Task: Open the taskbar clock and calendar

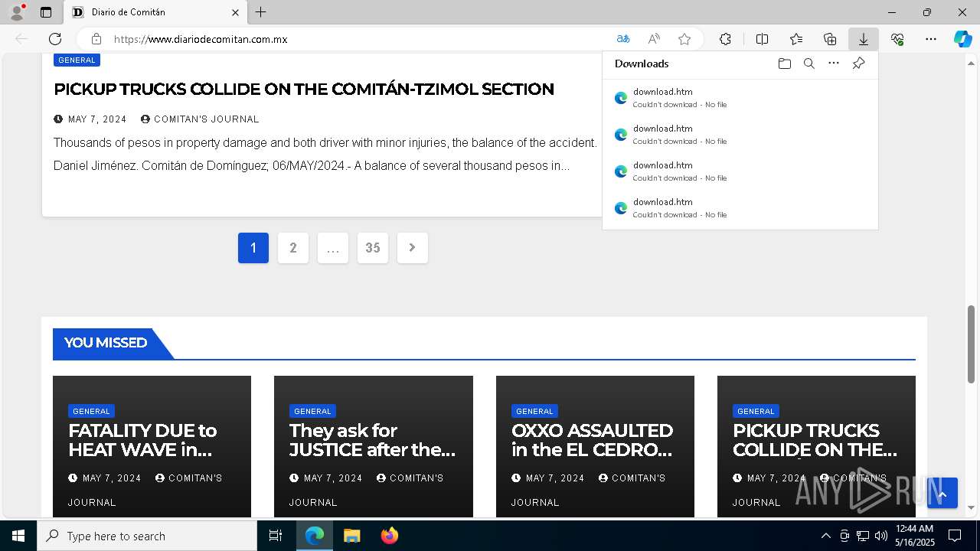Action: coord(914,536)
